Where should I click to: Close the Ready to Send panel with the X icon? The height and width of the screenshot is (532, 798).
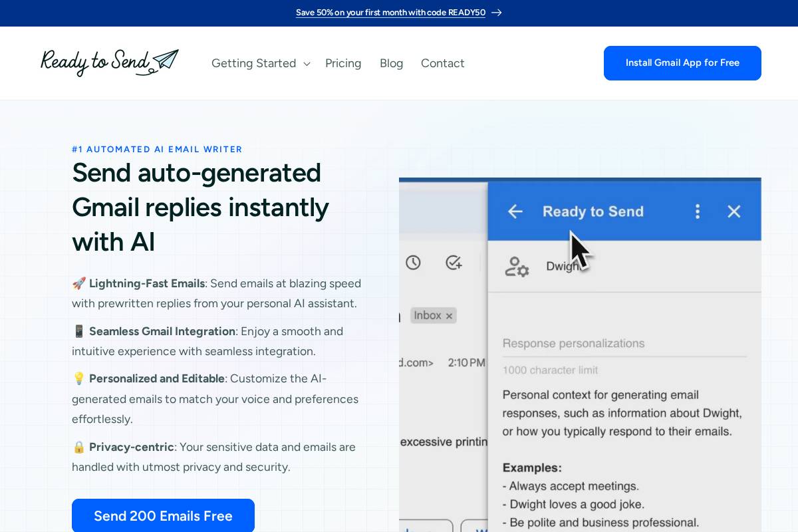[x=734, y=211]
